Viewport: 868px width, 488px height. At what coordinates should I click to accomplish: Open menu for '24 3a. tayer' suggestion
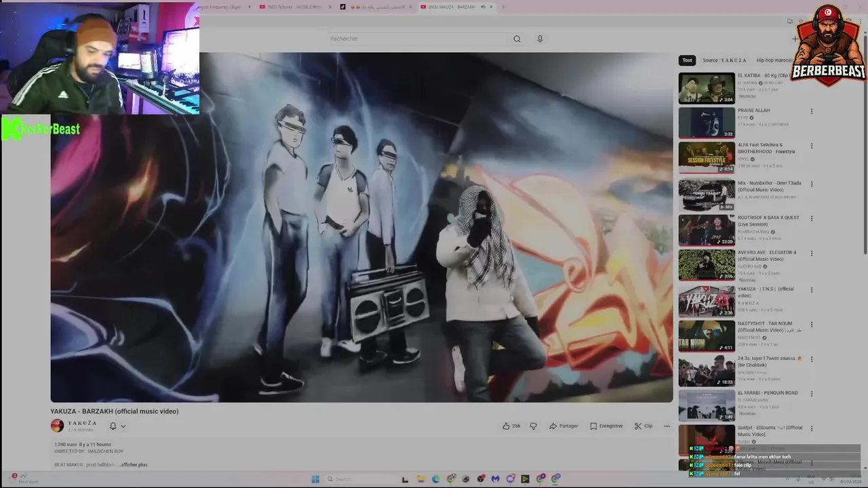[x=811, y=359]
